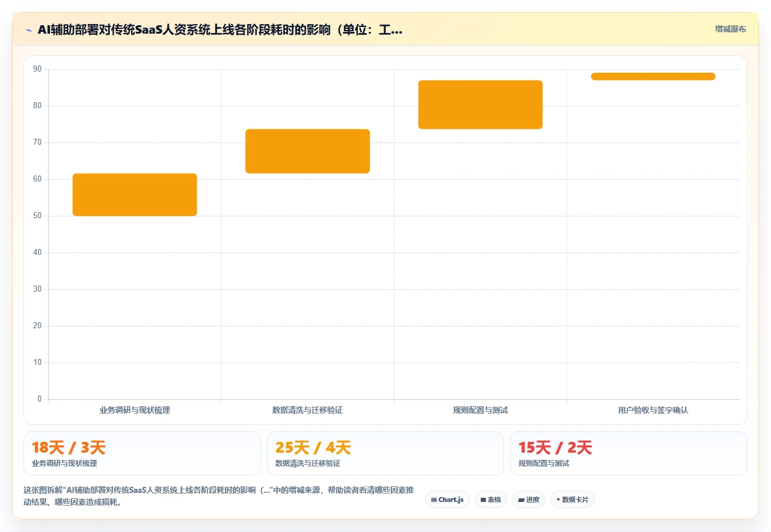Click 业务调研与现状梳理 caption in the first card
The width and height of the screenshot is (771, 532).
pyautogui.click(x=64, y=463)
